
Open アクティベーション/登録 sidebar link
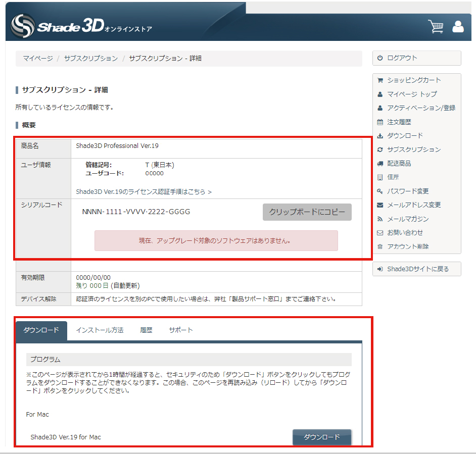[x=421, y=108]
